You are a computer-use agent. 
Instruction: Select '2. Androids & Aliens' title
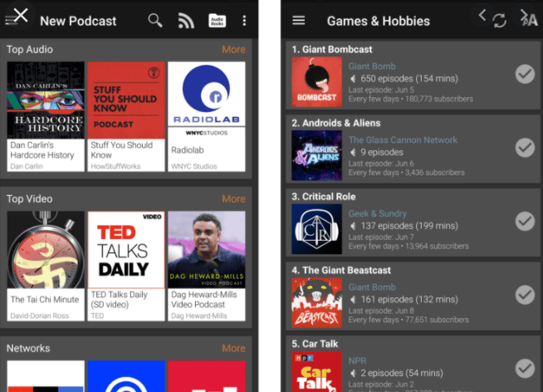336,123
